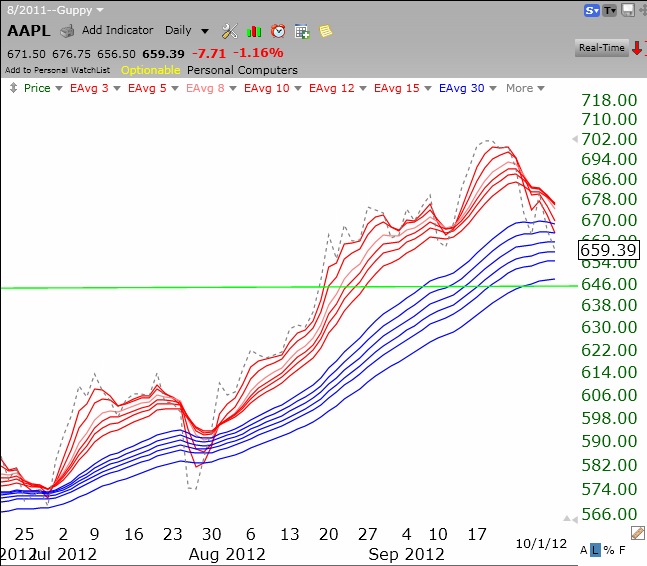647x566 pixels.
Task: Click the Real-Time button
Action: pos(601,48)
